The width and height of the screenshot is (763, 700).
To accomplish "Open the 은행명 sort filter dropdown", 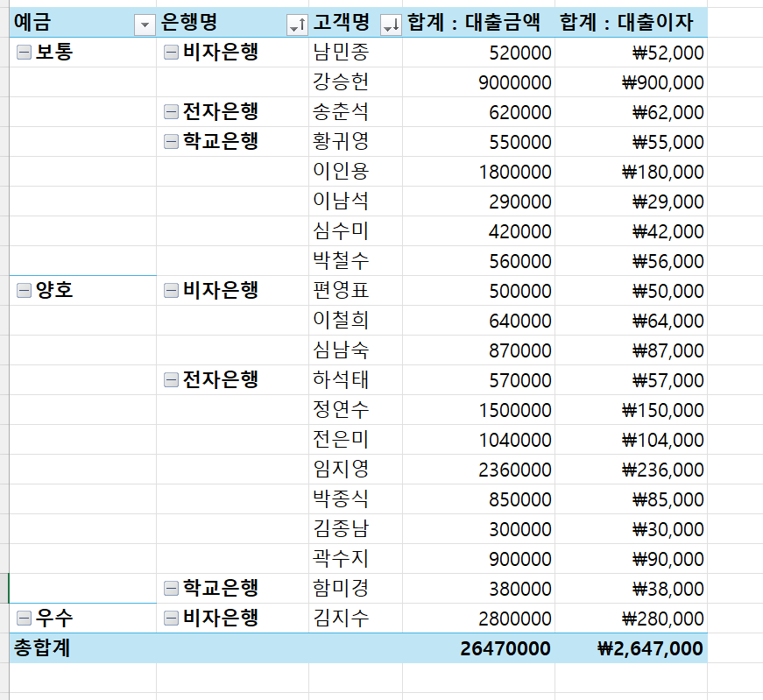I will 297,25.
